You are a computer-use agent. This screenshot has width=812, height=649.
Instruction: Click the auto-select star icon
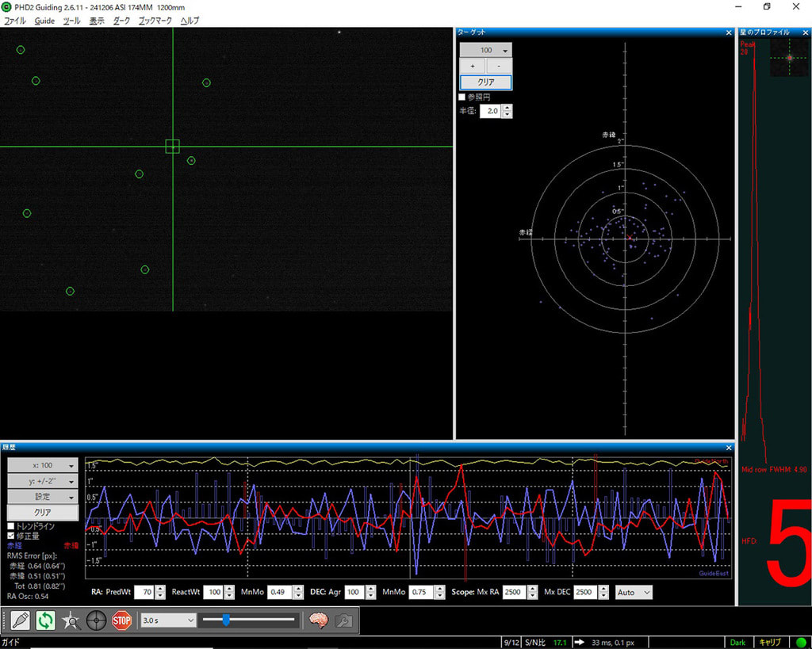pos(71,620)
